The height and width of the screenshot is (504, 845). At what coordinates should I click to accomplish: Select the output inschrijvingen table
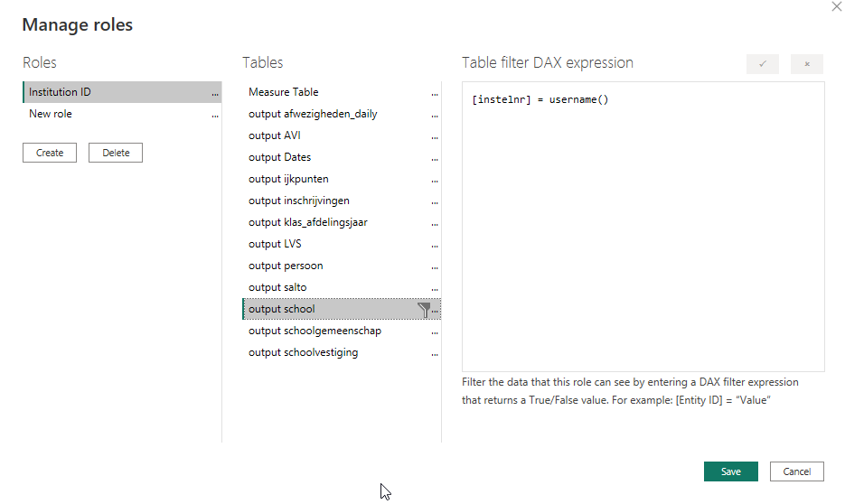pos(342,201)
